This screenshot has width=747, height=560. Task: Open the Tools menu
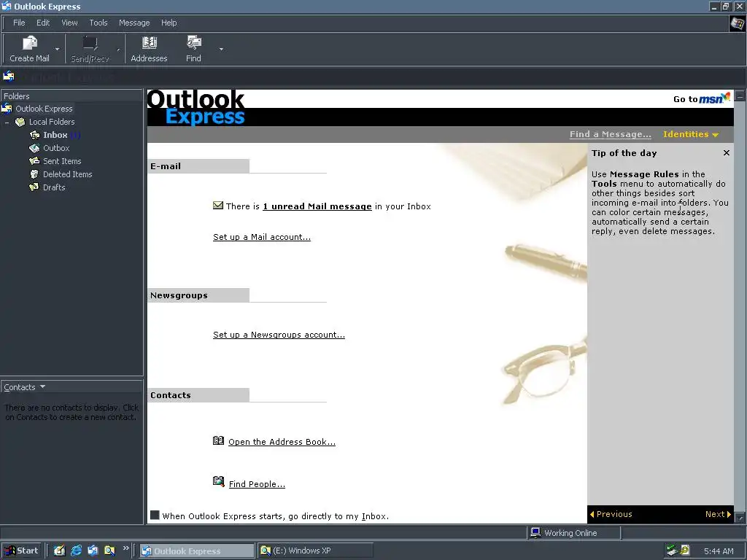coord(98,23)
